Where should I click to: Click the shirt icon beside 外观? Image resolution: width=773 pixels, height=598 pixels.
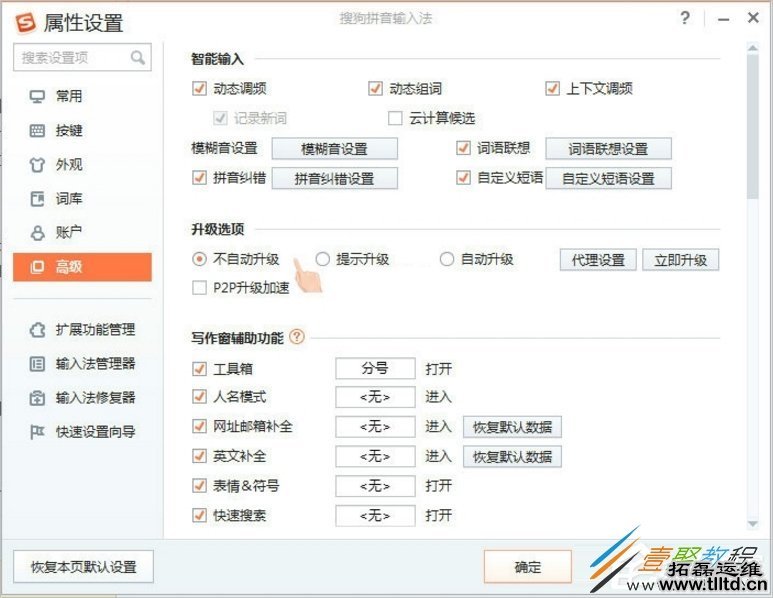(37, 165)
